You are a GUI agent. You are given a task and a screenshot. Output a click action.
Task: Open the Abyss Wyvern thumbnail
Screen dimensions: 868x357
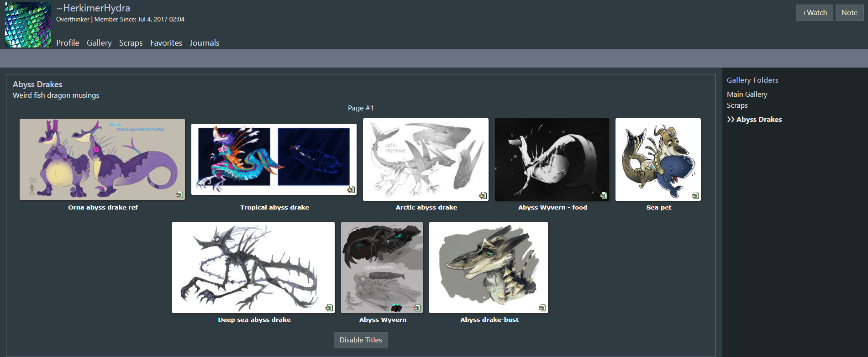pyautogui.click(x=382, y=268)
